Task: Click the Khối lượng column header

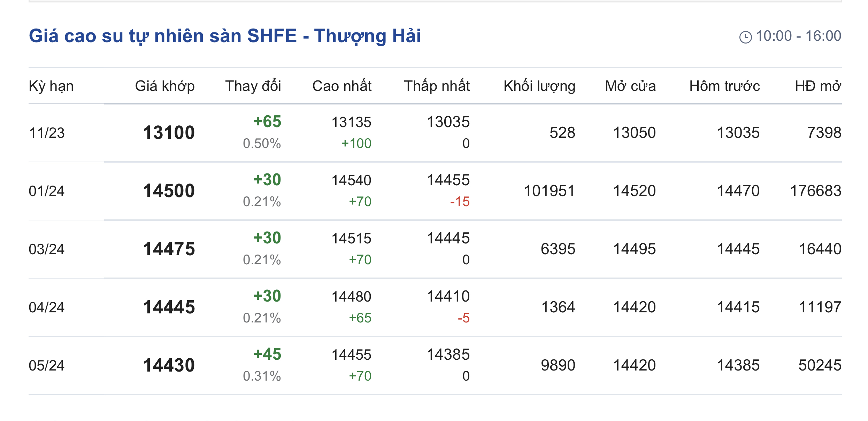Action: pos(539,86)
